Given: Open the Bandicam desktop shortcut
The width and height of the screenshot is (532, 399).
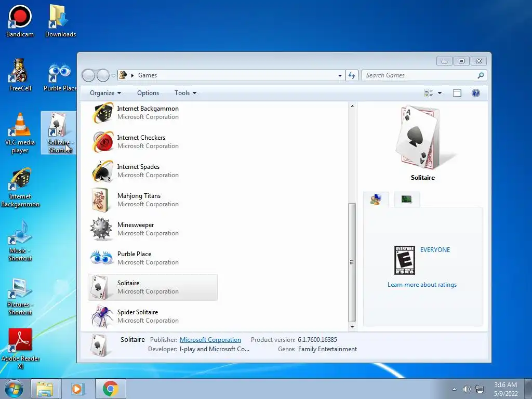Looking at the screenshot, I should 20,21.
